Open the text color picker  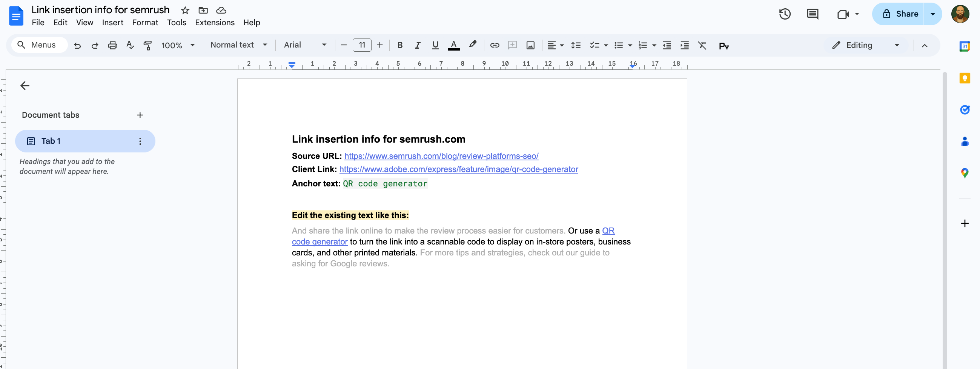tap(453, 45)
